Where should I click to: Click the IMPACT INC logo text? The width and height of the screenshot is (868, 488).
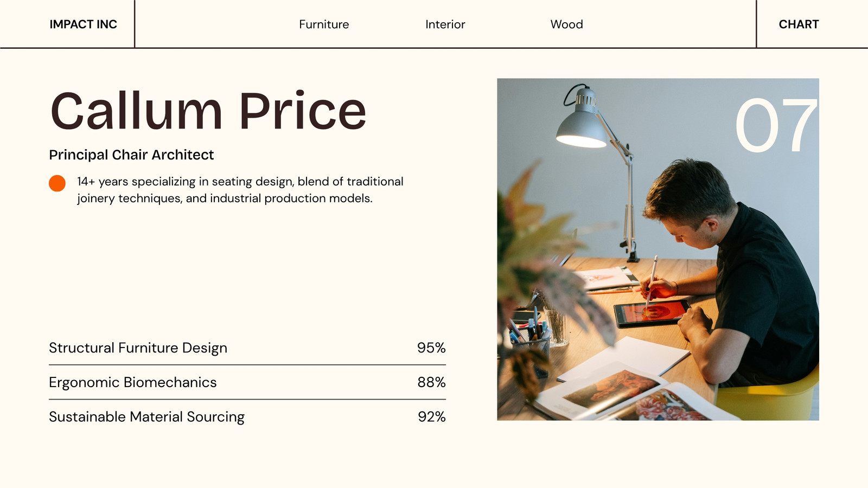click(83, 24)
